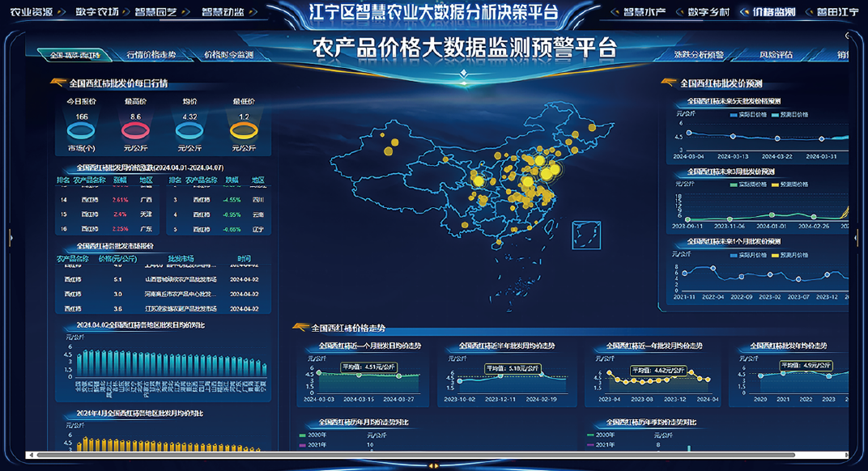
Task: Click the yellow 最低价 ring icon
Action: [243, 129]
